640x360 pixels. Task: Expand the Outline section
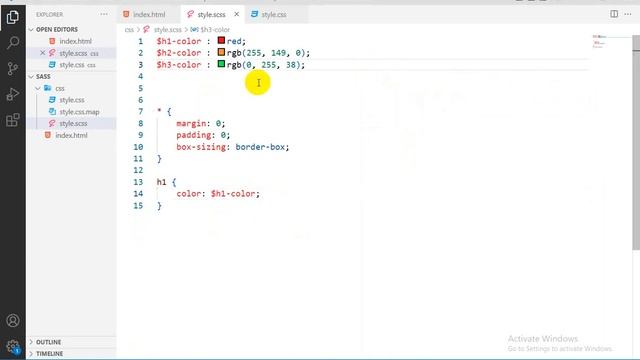click(x=31, y=342)
